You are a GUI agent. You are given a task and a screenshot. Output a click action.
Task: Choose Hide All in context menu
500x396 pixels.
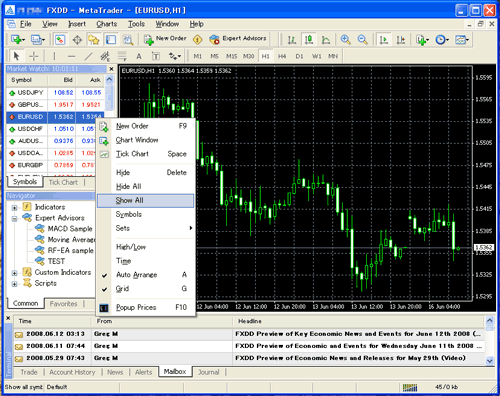click(145, 186)
